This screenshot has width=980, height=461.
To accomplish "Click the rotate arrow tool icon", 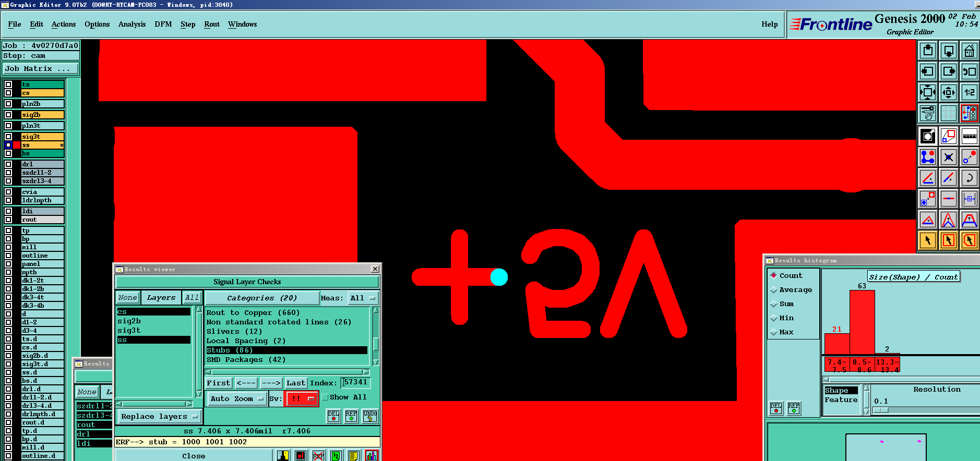I will (x=970, y=178).
